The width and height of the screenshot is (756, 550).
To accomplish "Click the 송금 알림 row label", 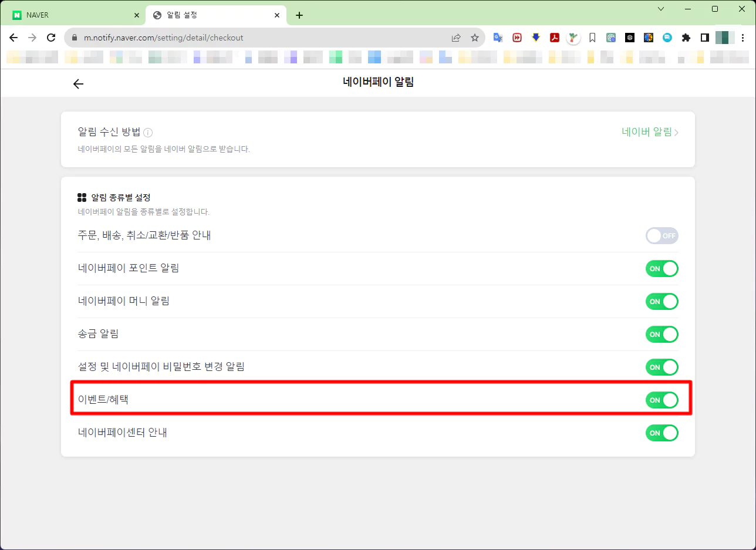I will click(x=98, y=334).
